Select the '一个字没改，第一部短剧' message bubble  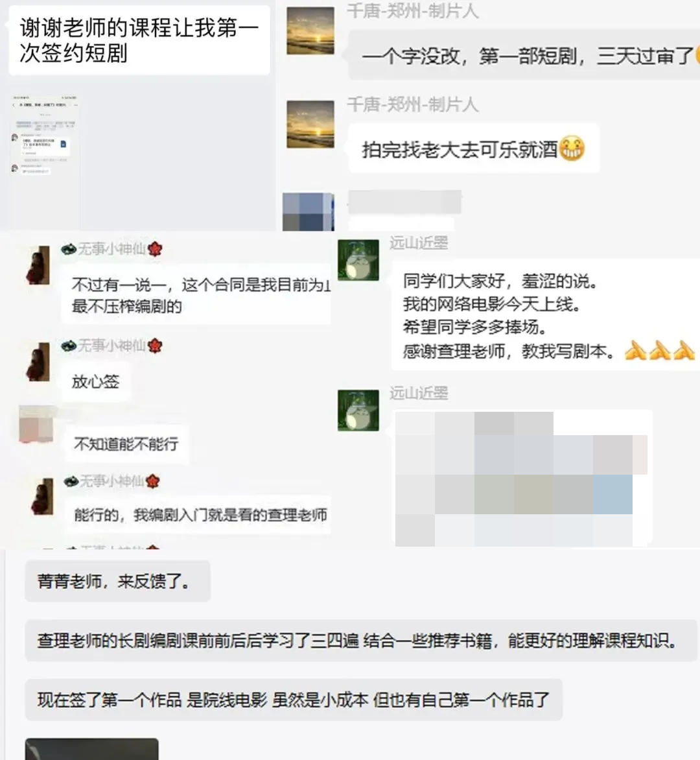(524, 55)
